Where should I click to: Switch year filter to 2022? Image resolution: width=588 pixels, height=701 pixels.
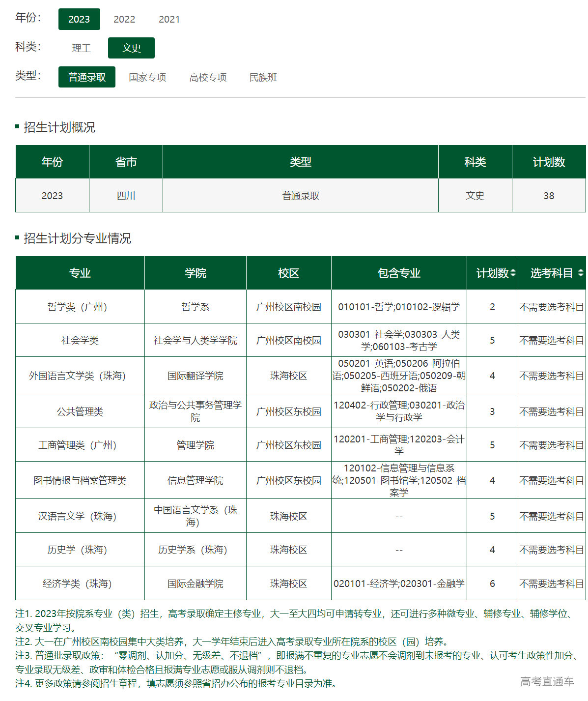click(124, 19)
